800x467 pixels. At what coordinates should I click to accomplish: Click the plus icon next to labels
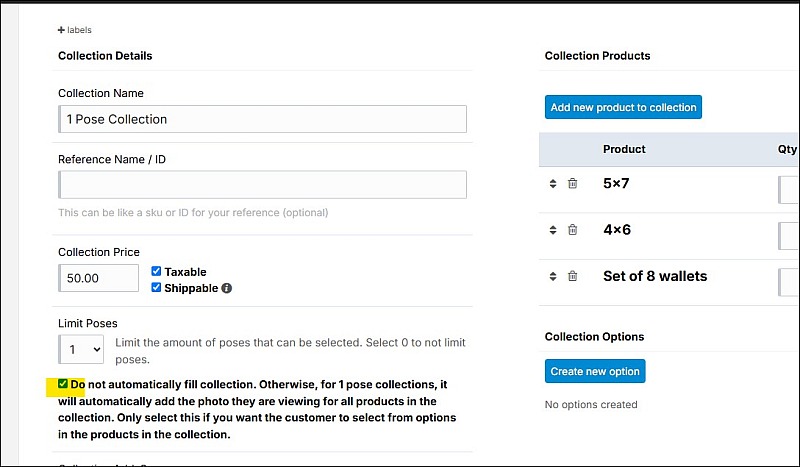click(61, 30)
